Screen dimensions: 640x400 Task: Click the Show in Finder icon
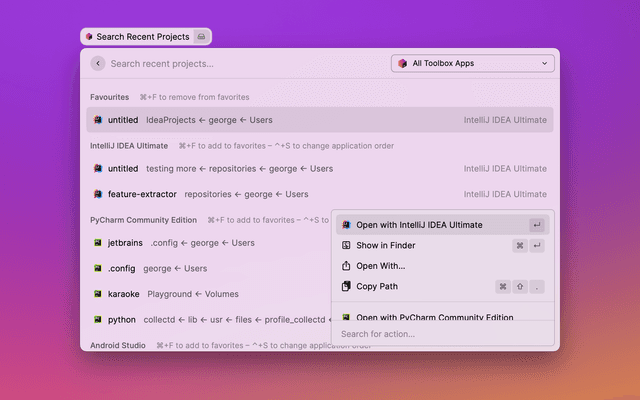[346, 245]
